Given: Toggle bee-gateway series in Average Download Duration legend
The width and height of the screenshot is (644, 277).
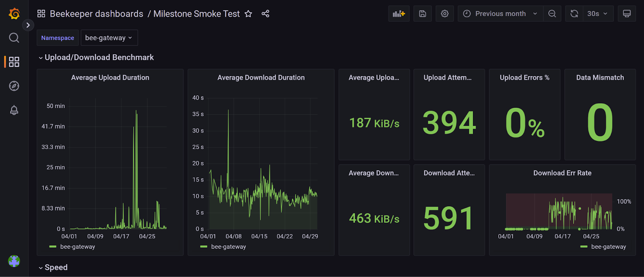Looking at the screenshot, I should (x=228, y=246).
